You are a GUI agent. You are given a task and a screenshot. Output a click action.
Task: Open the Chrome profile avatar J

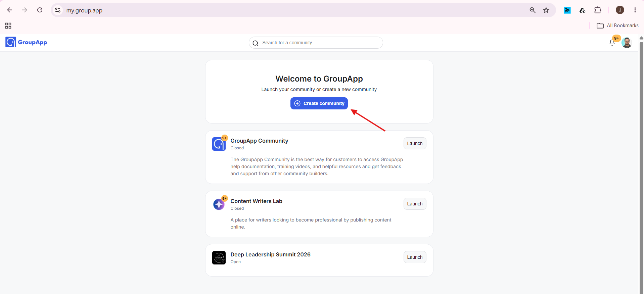click(x=620, y=10)
